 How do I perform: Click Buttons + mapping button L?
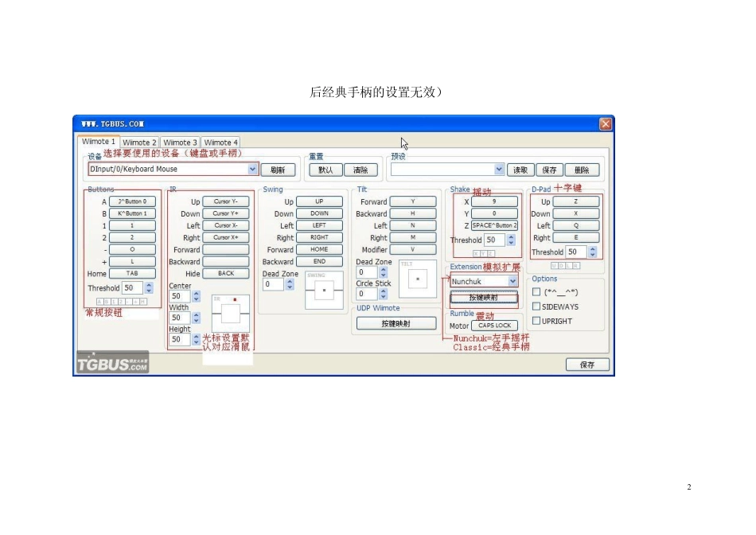pyautogui.click(x=132, y=261)
